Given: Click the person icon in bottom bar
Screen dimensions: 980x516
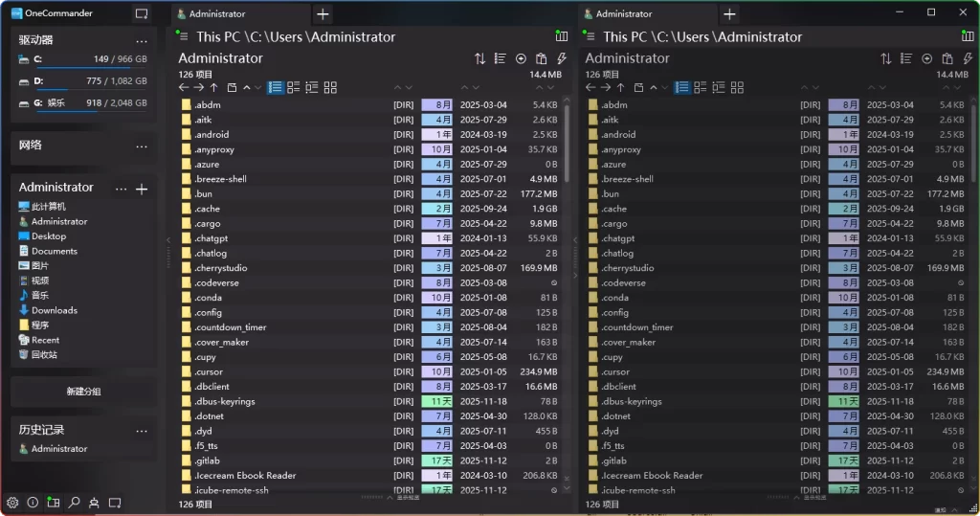Looking at the screenshot, I should (x=94, y=503).
